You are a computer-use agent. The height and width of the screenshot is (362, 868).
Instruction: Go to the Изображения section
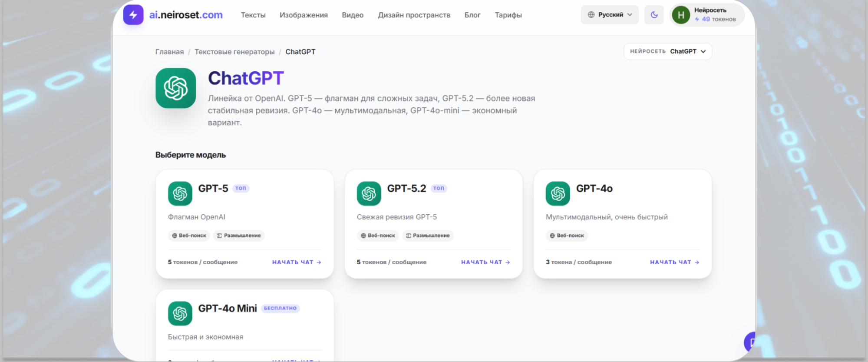coord(304,15)
